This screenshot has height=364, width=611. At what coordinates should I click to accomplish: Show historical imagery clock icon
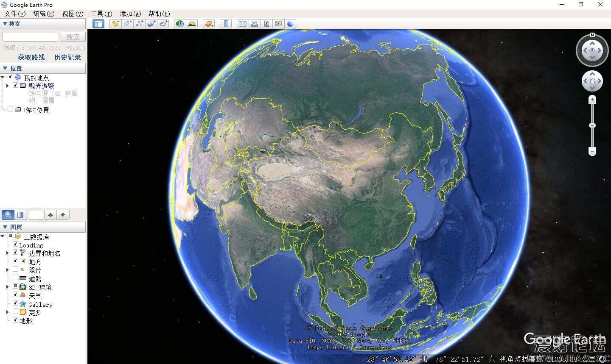coord(180,24)
